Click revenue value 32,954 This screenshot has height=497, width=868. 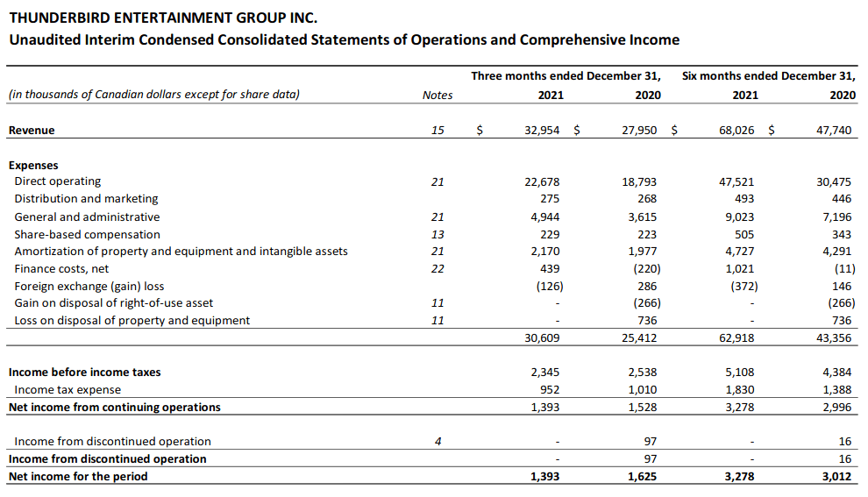tap(542, 131)
